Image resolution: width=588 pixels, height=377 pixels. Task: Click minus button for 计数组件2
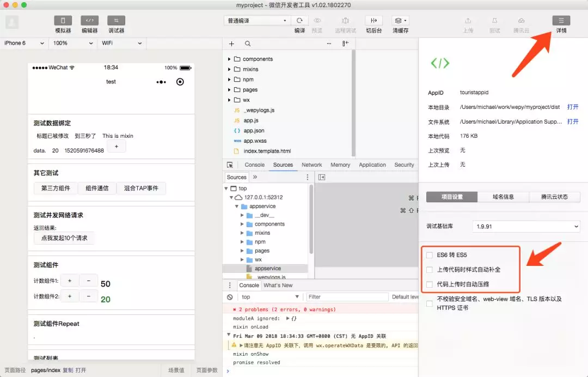point(89,296)
